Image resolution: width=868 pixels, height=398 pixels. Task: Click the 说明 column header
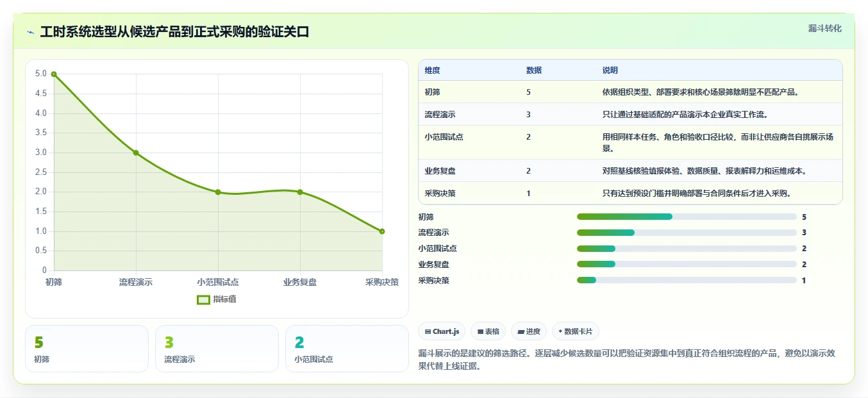610,70
